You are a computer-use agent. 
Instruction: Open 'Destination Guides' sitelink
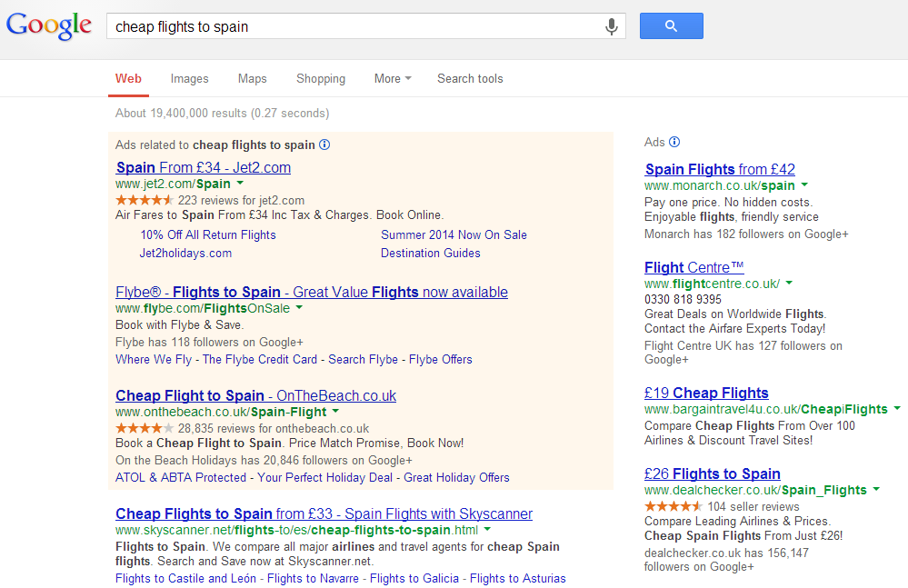pyautogui.click(x=431, y=253)
